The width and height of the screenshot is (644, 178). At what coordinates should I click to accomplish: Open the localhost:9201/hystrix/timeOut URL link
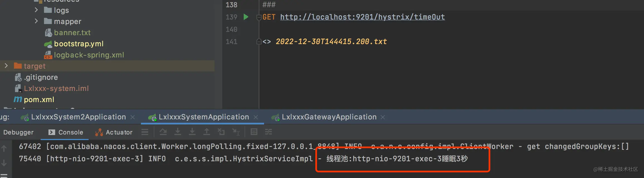pos(362,17)
